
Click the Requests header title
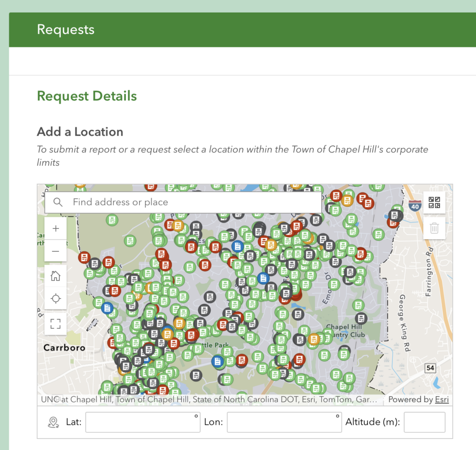pyautogui.click(x=66, y=29)
